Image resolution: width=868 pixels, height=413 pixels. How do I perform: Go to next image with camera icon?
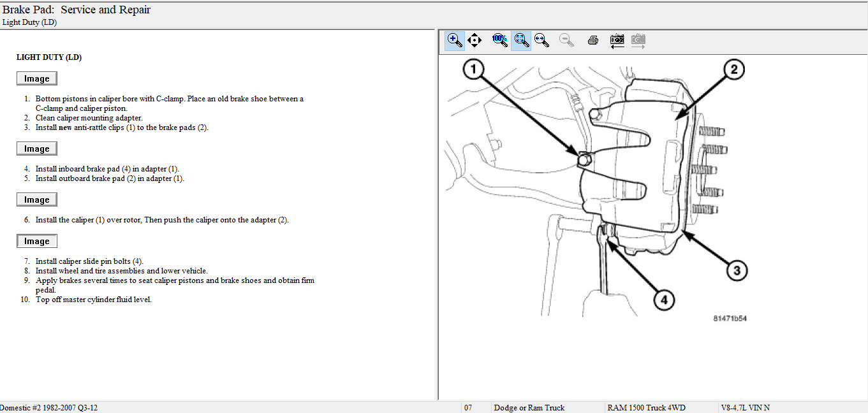(x=638, y=41)
